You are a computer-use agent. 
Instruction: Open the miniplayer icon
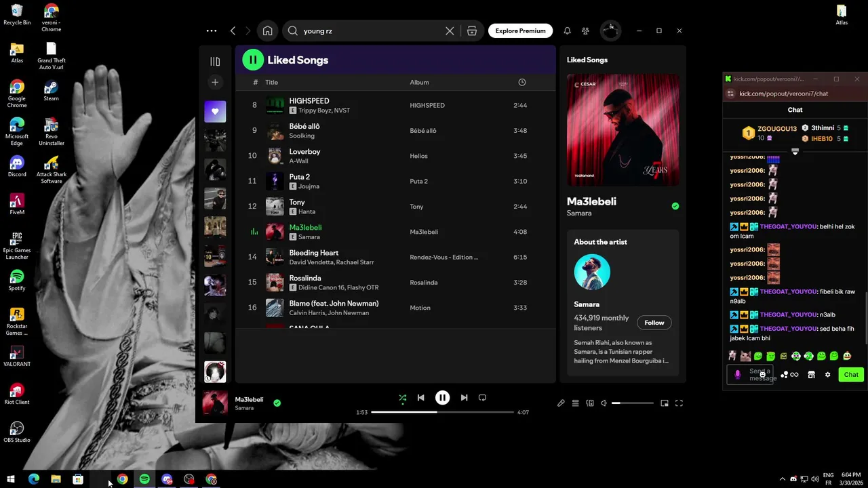(x=665, y=403)
